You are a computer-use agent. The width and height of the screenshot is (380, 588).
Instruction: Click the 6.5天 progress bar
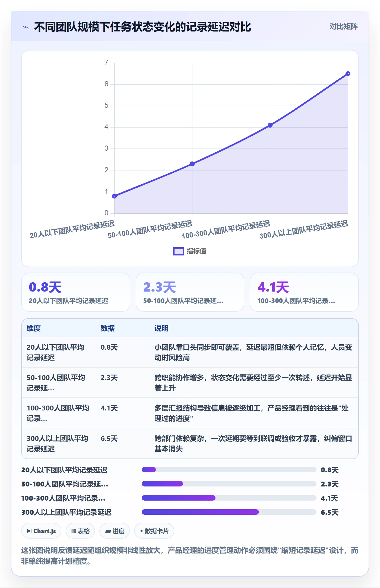click(x=229, y=512)
